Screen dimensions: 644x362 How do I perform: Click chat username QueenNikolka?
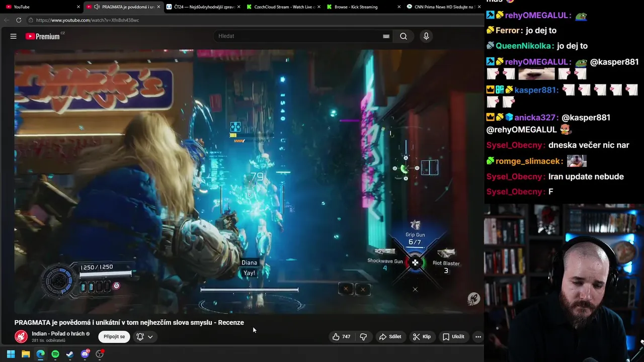(x=525, y=46)
